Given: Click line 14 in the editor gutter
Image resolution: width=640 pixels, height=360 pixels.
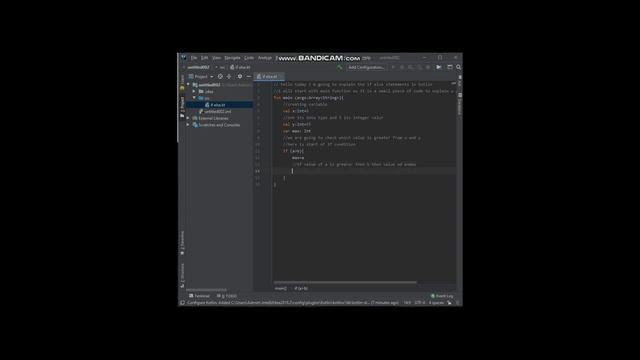Looking at the screenshot, I should pos(258,171).
